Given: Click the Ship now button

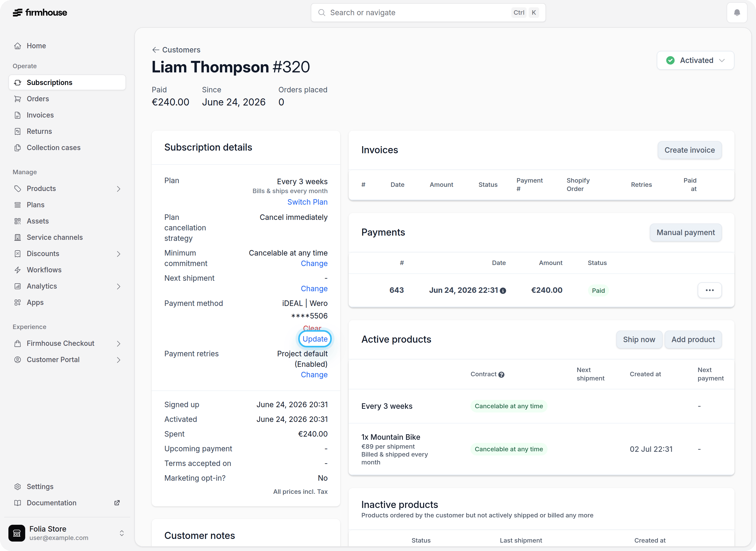Looking at the screenshot, I should 639,340.
